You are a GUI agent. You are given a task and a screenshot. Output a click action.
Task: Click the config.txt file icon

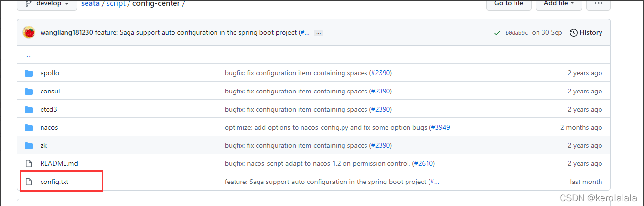29,182
